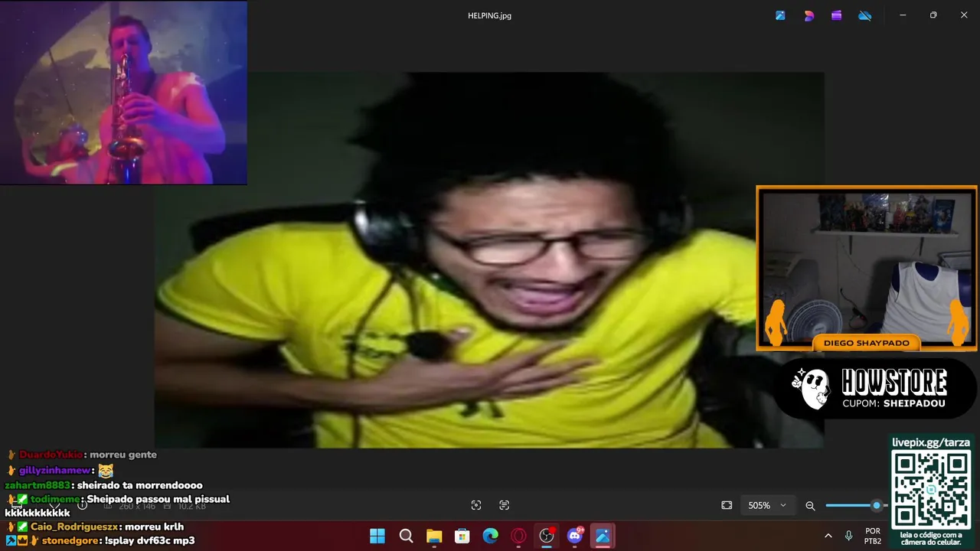Open Discord from taskbar
Viewport: 980px width, 551px height.
575,536
